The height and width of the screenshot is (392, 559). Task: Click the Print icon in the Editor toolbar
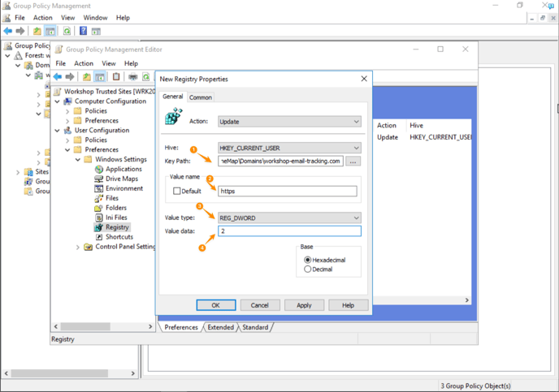[132, 76]
